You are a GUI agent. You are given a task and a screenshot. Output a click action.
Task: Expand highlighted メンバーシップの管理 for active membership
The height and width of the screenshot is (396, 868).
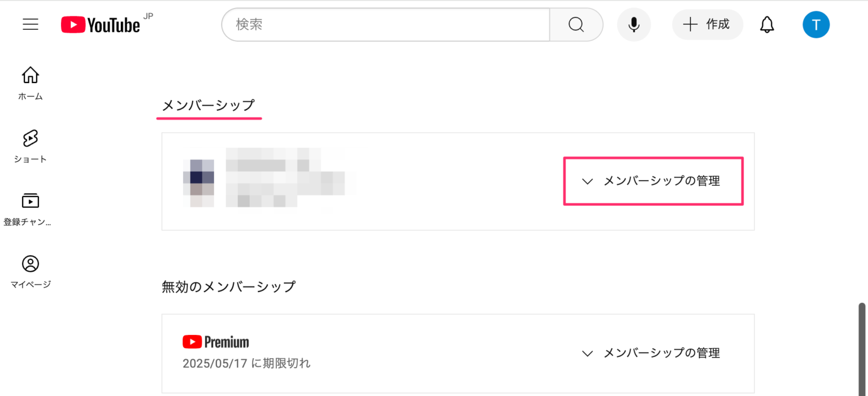[662, 181]
